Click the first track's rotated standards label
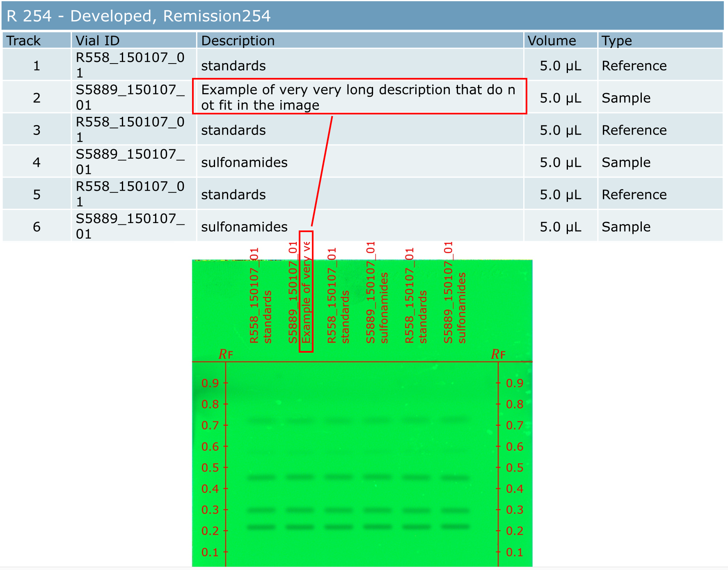The height and width of the screenshot is (570, 728). click(x=268, y=317)
